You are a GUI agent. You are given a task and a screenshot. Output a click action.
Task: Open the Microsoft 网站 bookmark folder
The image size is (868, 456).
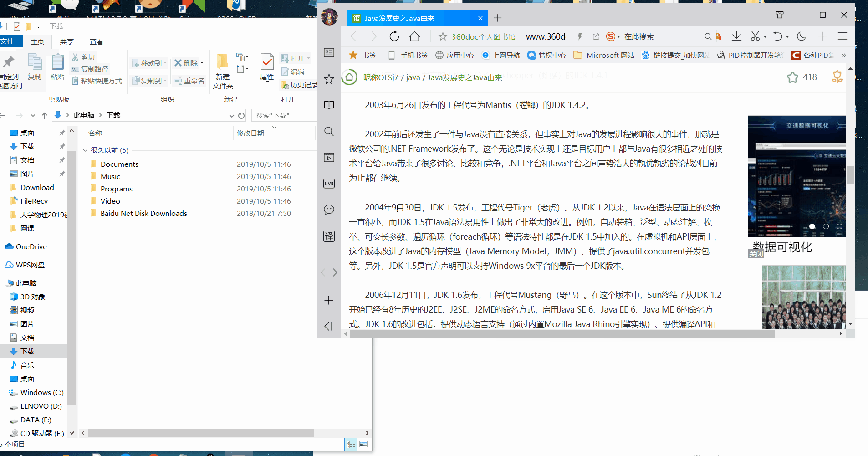[604, 55]
